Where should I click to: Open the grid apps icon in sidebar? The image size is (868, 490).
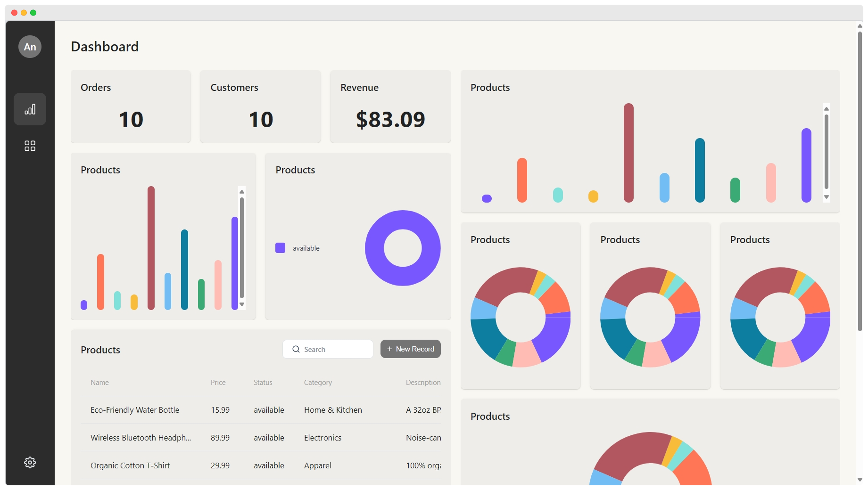(30, 146)
